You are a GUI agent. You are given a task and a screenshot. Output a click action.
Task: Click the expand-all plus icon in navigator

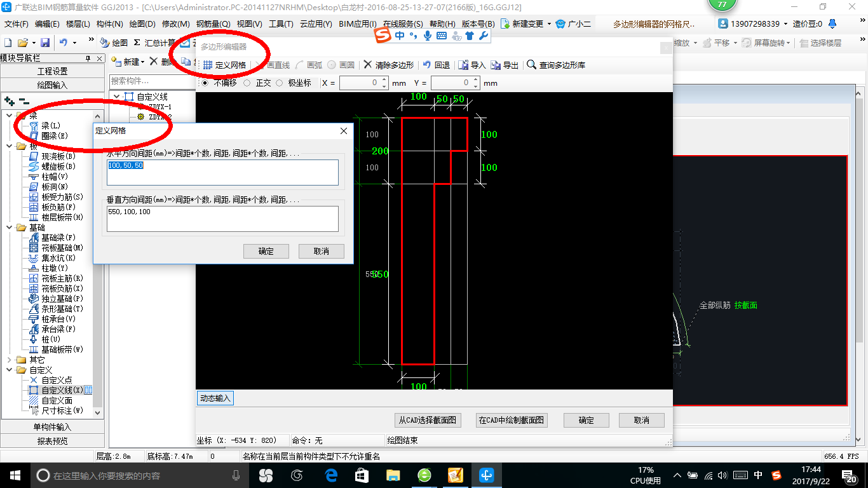point(9,100)
